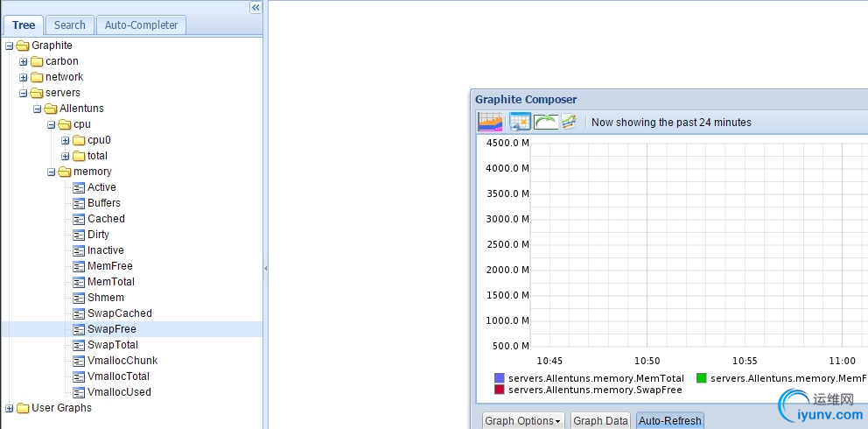The image size is (868, 429).
Task: Click the Inactive metric icon
Action: 79,250
